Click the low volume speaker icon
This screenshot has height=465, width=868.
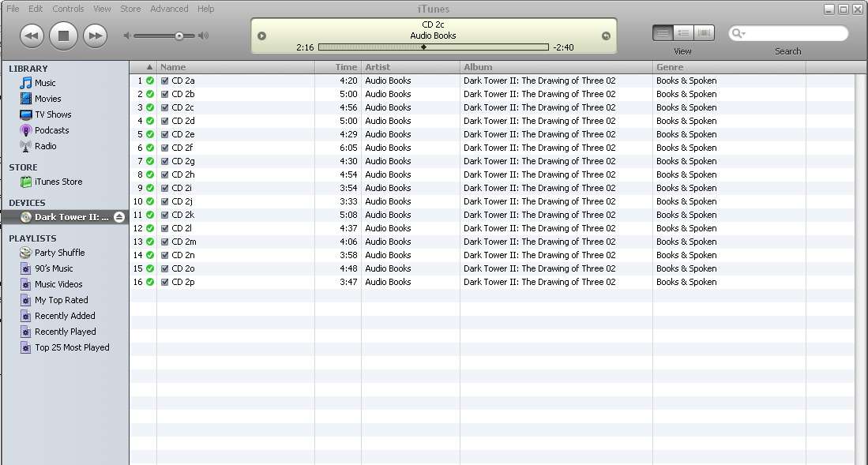tap(127, 36)
